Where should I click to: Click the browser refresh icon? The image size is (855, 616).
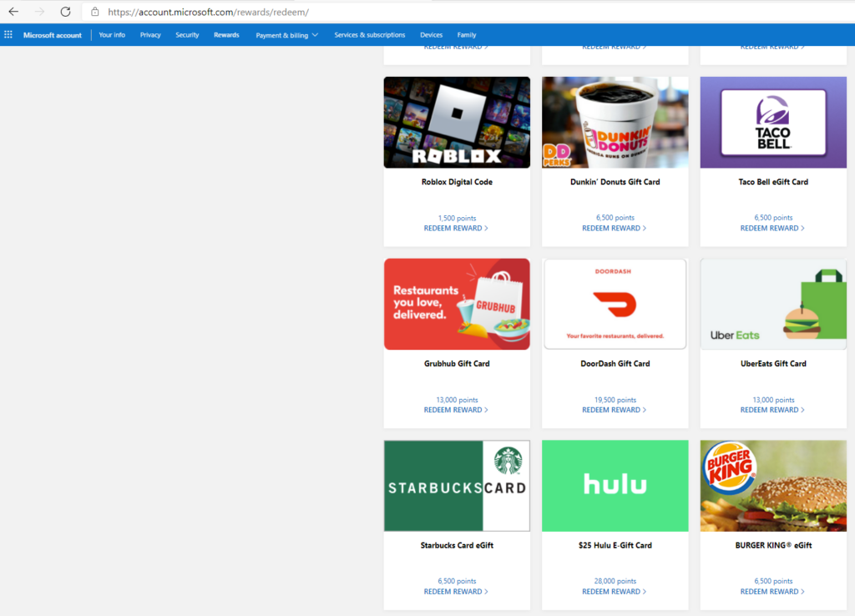[x=65, y=12]
